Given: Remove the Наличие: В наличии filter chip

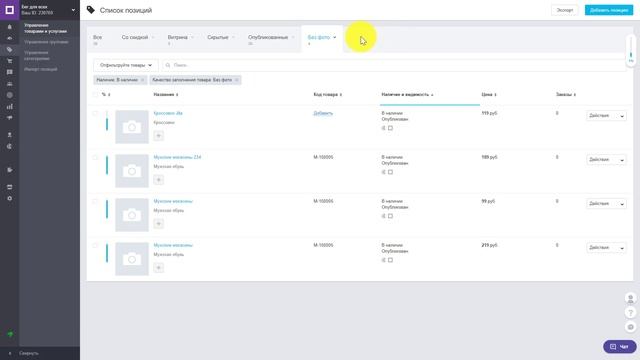Looking at the screenshot, I should point(142,80).
